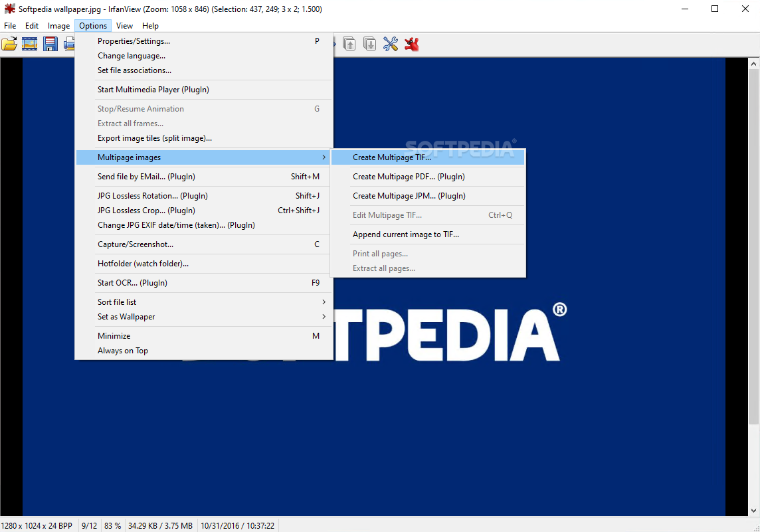
Task: Open Capture/Screenshot... dialog
Action: (204, 244)
